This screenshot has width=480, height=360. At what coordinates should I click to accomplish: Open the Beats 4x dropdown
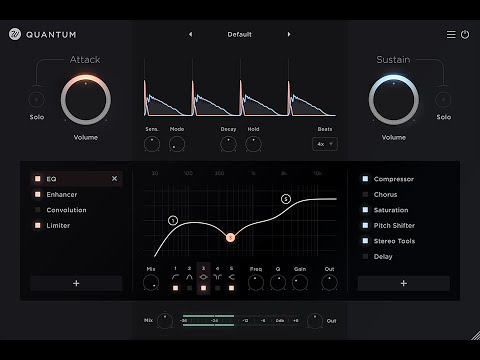pyautogui.click(x=325, y=144)
